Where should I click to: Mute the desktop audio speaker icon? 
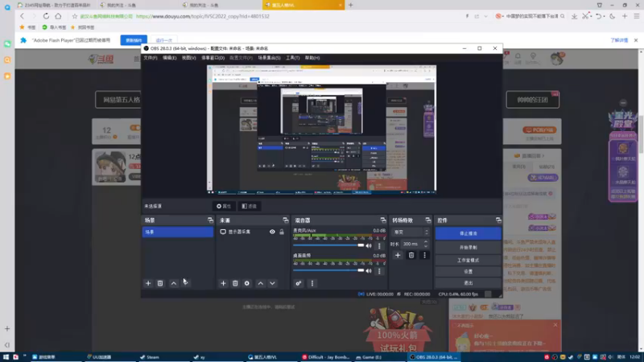coord(369,271)
